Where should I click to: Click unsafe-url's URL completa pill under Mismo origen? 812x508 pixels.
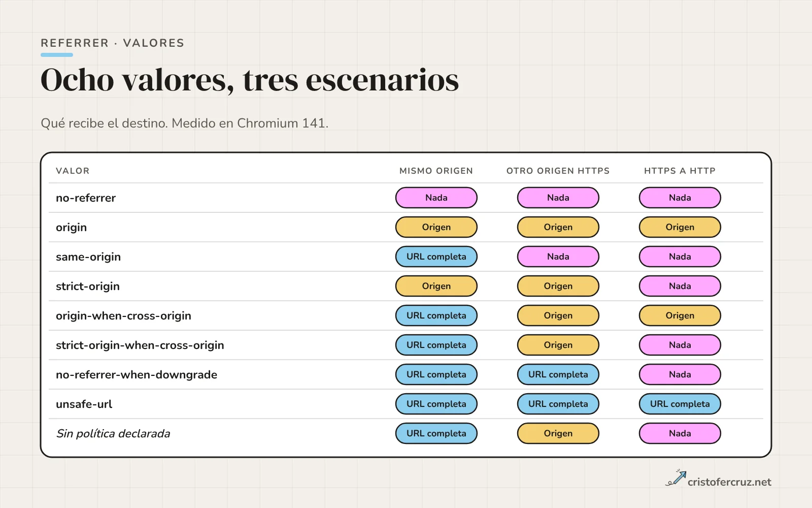click(x=436, y=404)
